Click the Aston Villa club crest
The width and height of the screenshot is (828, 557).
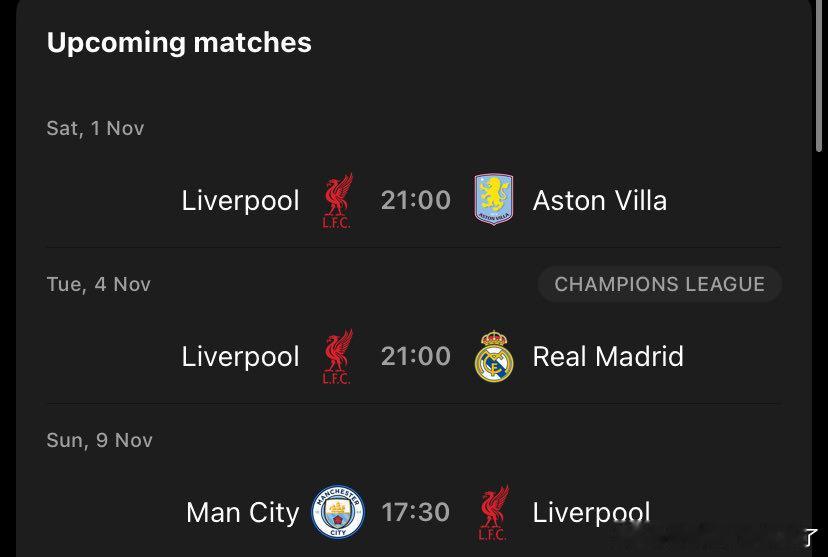tap(493, 200)
